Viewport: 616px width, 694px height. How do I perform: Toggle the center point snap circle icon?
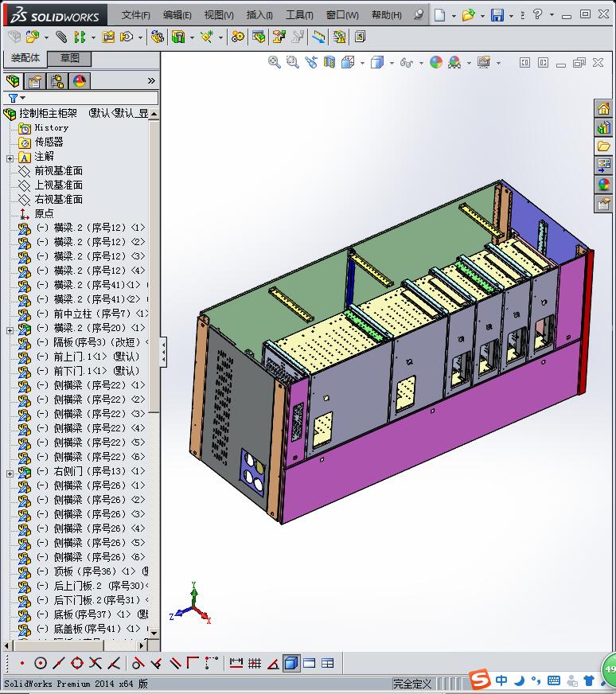tap(41, 663)
